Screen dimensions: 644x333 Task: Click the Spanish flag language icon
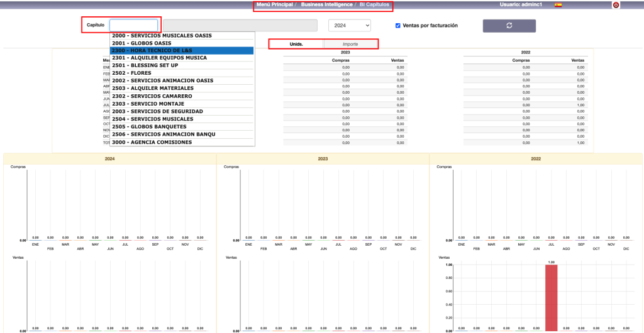558,5
